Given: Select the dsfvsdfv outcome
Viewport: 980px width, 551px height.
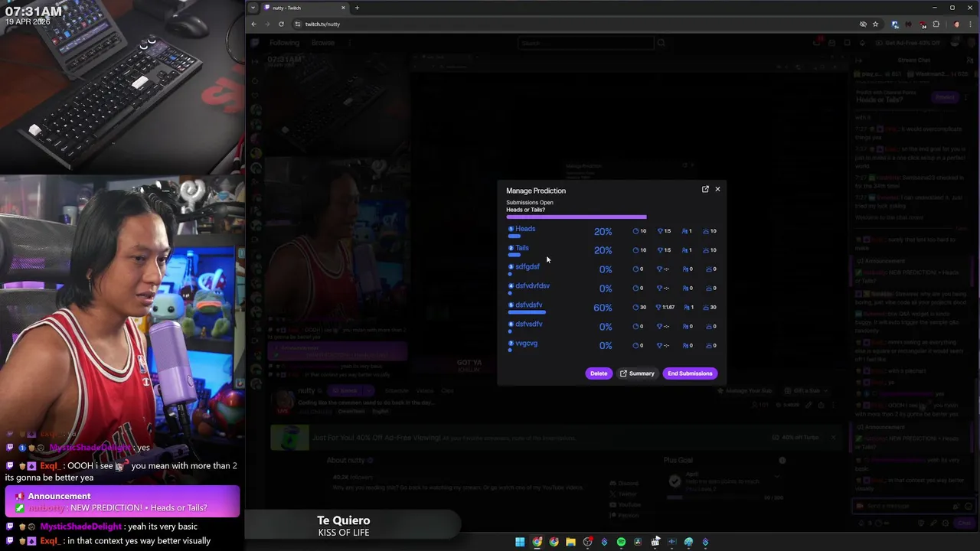Looking at the screenshot, I should tap(528, 324).
